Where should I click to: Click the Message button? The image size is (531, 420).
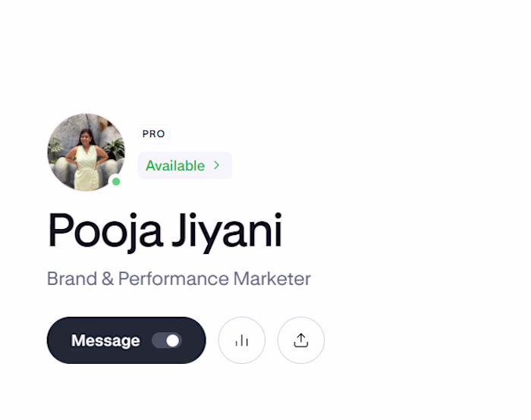coord(127,340)
